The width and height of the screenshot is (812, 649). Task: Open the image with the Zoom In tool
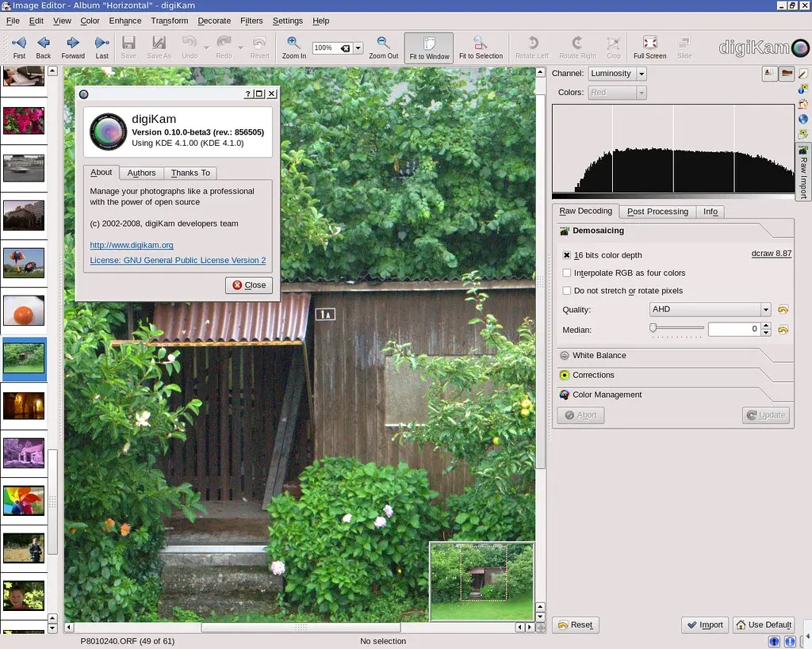pos(293,46)
